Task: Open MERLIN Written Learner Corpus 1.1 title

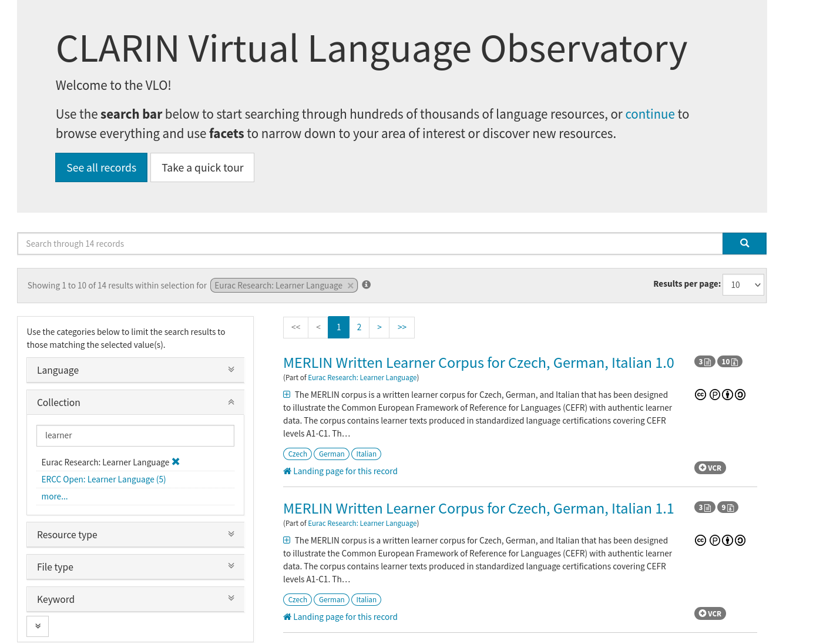Action: (x=478, y=508)
